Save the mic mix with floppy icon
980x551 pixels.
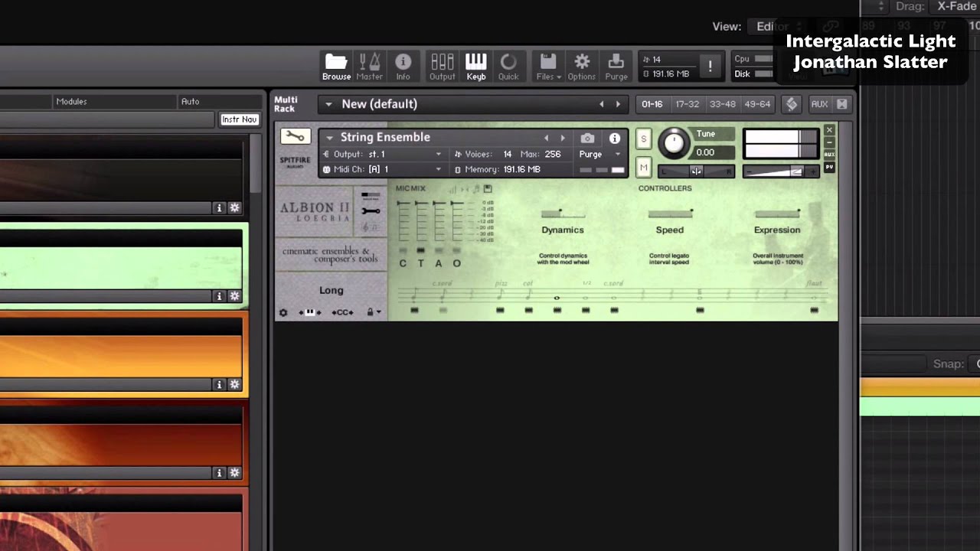[487, 188]
